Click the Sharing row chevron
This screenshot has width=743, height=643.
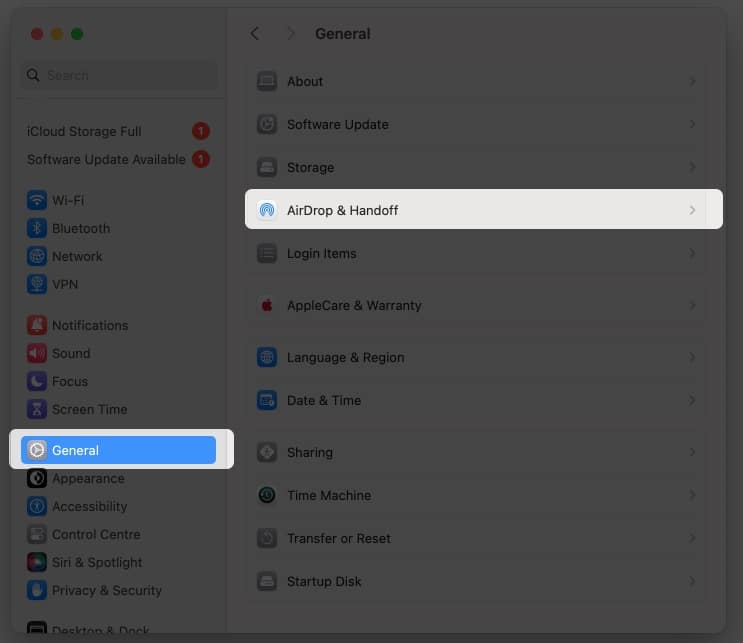pos(692,452)
